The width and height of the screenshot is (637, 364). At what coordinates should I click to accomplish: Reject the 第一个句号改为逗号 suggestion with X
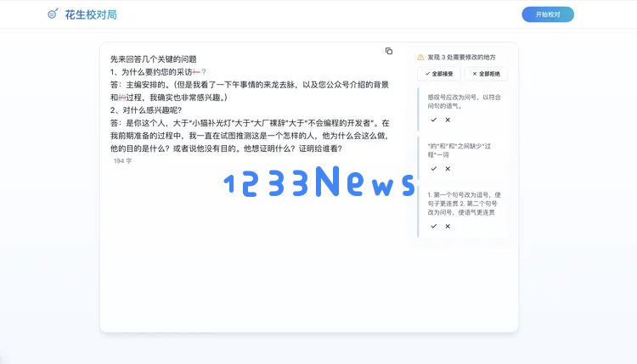[448, 226]
